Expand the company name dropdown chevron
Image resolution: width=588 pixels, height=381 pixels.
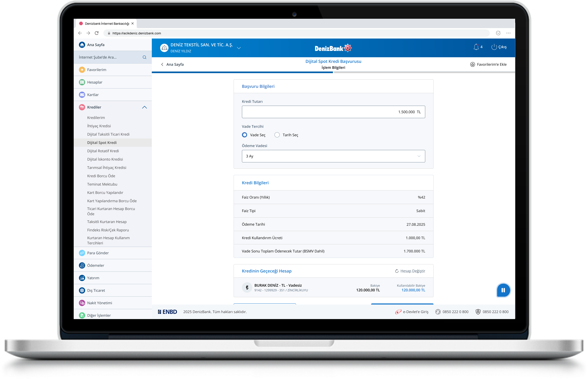(239, 48)
